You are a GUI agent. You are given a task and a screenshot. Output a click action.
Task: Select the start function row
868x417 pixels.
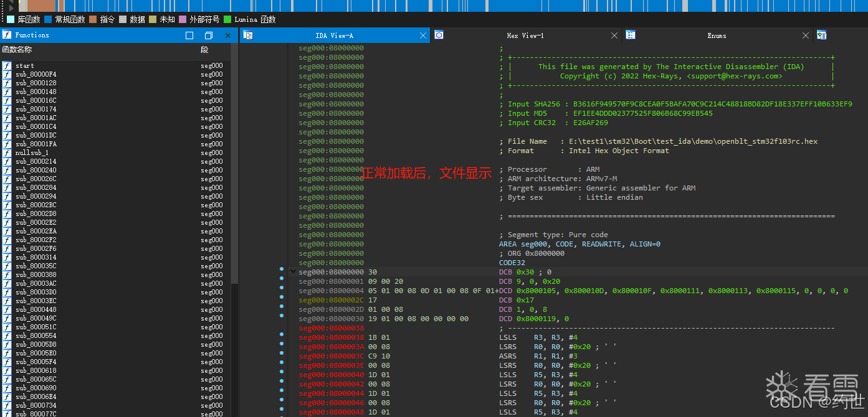[x=115, y=65]
